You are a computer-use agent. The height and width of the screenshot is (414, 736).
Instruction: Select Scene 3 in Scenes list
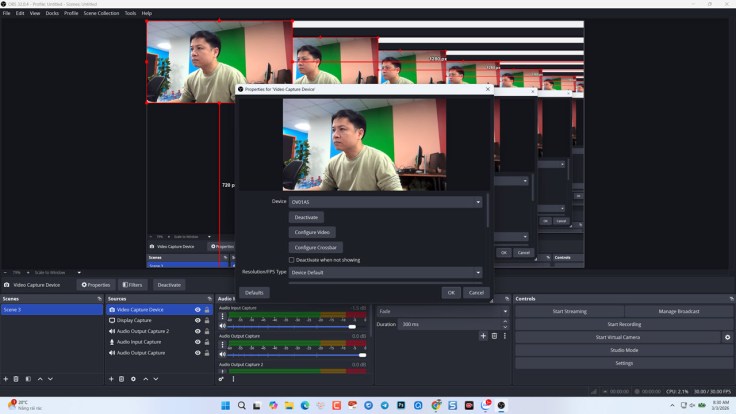coord(52,310)
